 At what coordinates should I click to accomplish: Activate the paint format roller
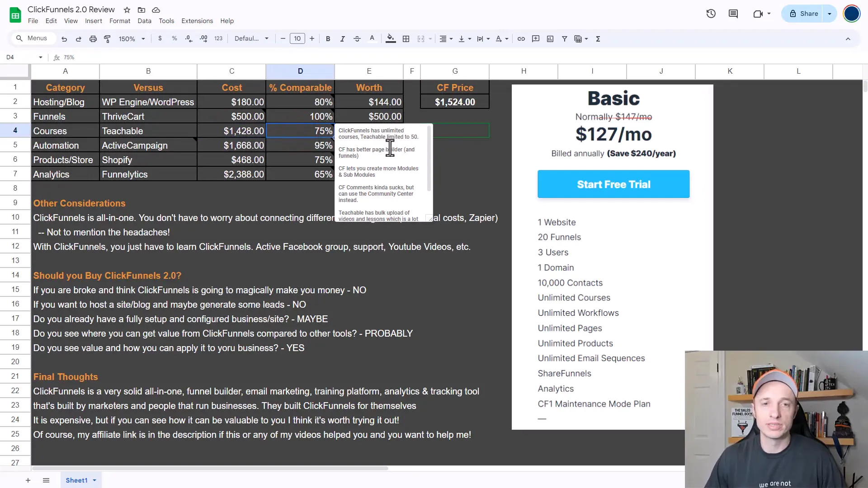(x=108, y=39)
